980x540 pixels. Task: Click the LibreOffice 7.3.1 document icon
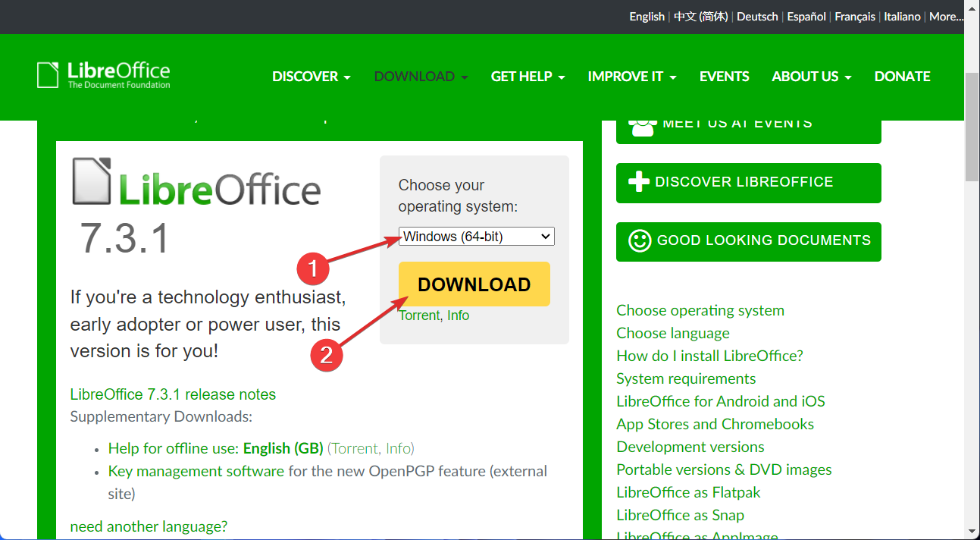coord(90,180)
